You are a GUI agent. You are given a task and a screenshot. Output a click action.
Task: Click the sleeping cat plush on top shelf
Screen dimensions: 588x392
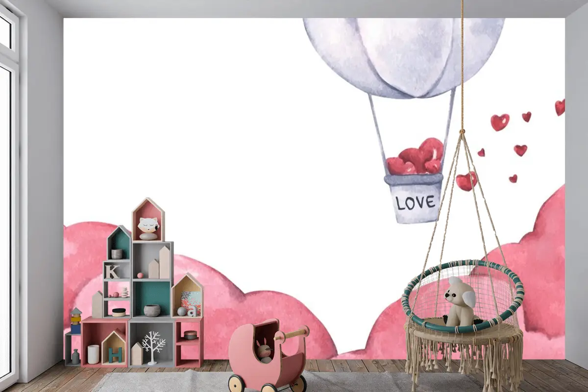148,228
